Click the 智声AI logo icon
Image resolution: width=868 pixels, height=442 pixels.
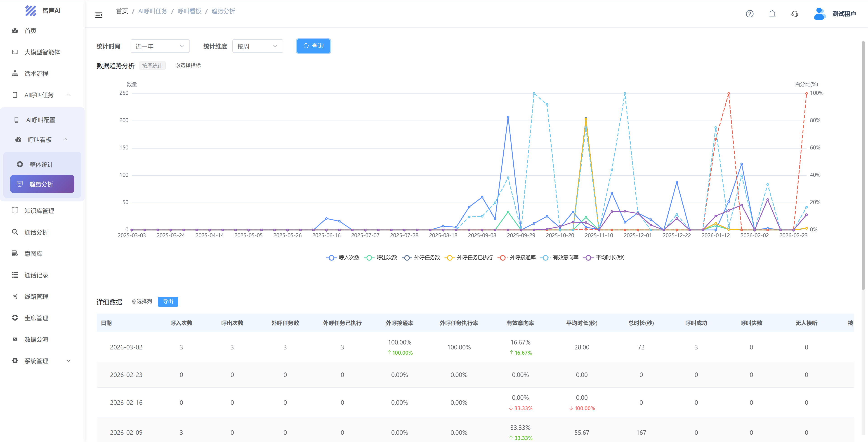pos(31,11)
